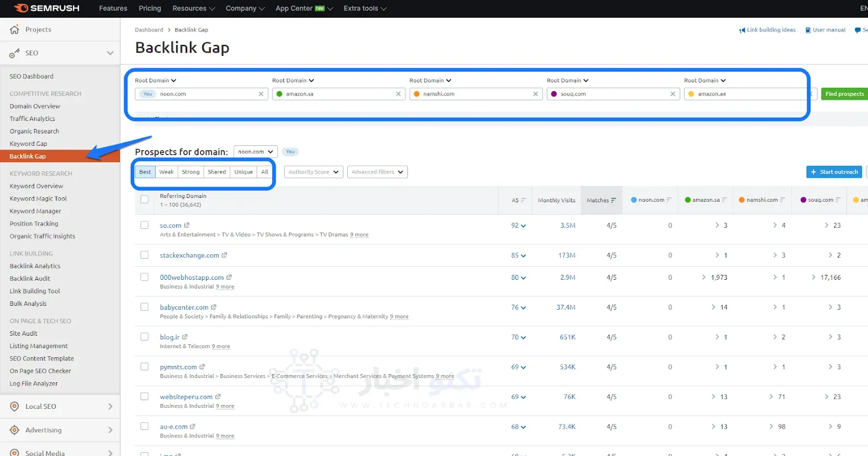Open Backlink Analytics in sidebar
Screen dimensions: 868x456
(x=35, y=266)
